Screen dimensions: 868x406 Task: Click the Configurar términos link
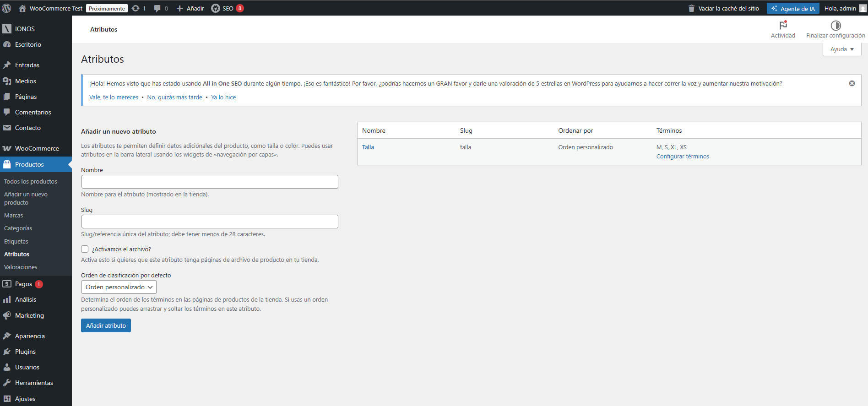coord(682,156)
